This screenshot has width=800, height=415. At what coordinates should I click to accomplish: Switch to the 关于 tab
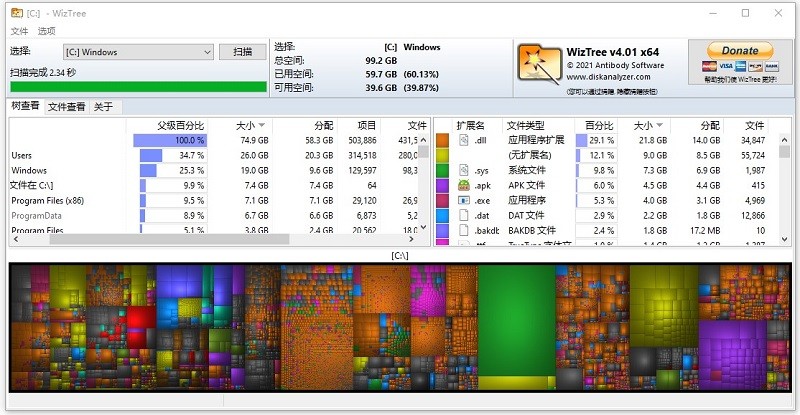104,107
